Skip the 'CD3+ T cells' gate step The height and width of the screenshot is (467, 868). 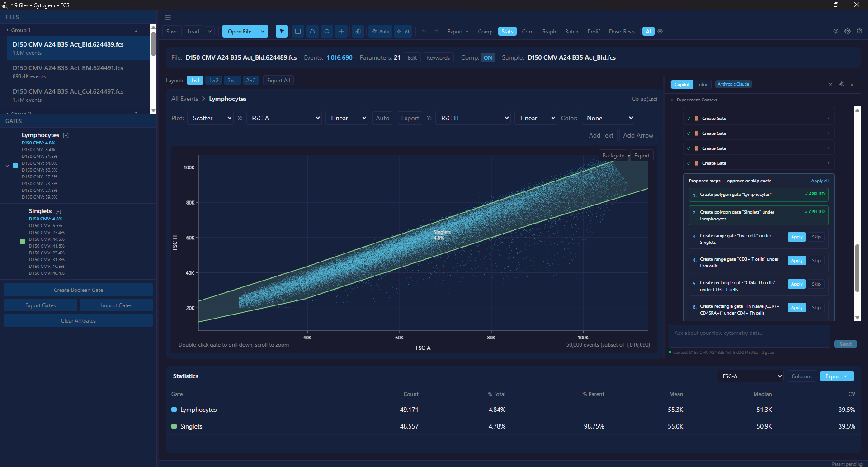tap(816, 261)
